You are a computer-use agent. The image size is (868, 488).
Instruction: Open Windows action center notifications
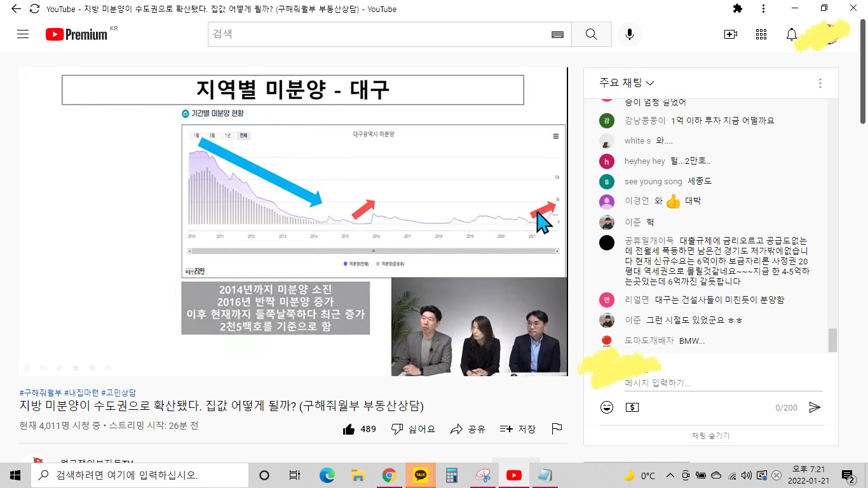(848, 475)
